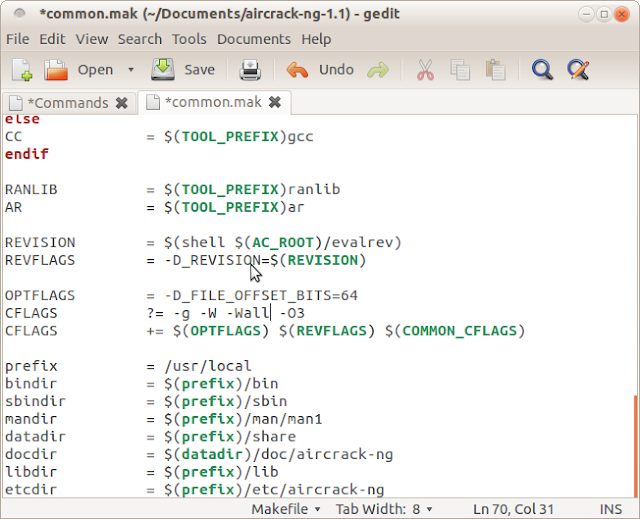Viewport: 640px width, 519px height.
Task: Close the *Commands tab
Action: point(122,103)
